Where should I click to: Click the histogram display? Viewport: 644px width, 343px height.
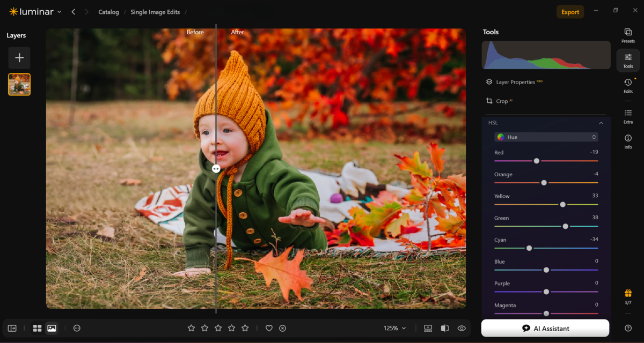pyautogui.click(x=546, y=55)
